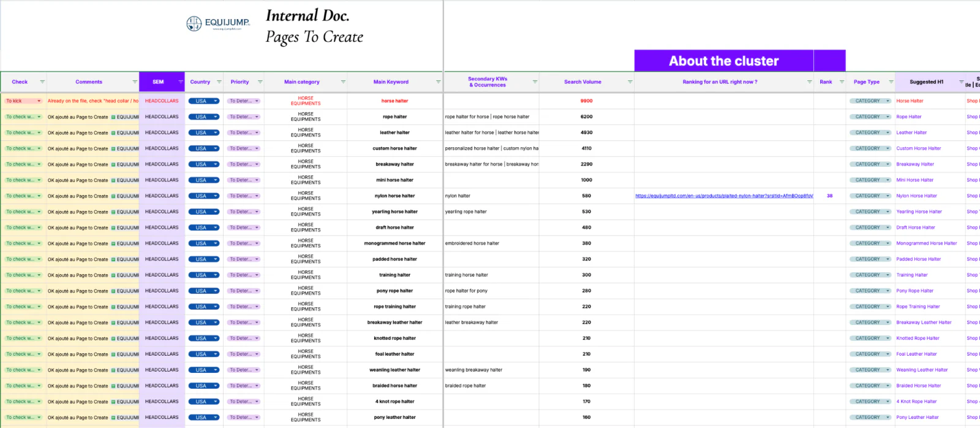The width and height of the screenshot is (980, 428).
Task: Click the 'Horse Halter' suggested H1 cell
Action: (930, 101)
